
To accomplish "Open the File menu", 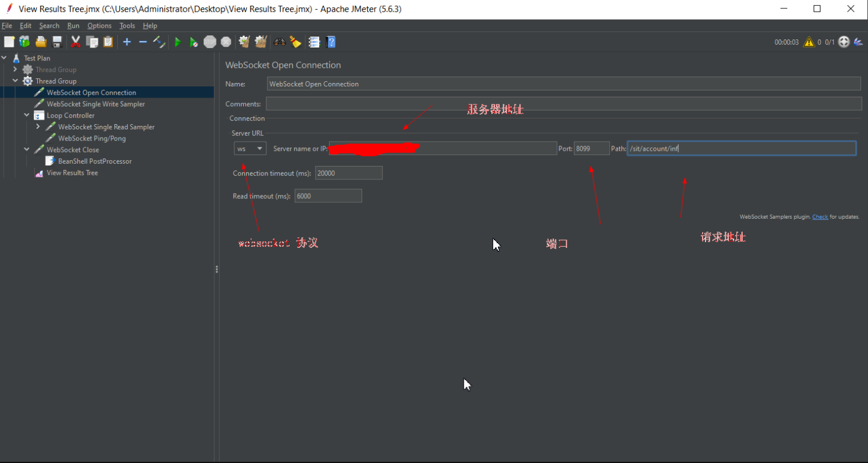I will (7, 26).
